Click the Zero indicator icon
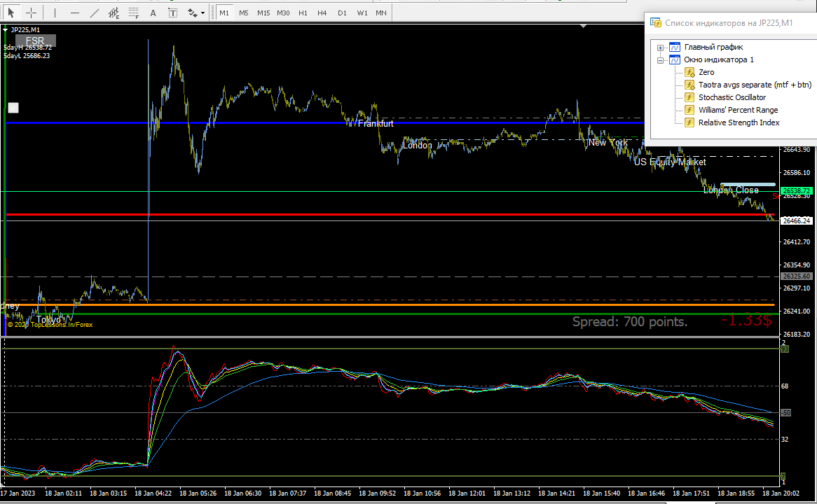The height and width of the screenshot is (504, 817). [x=689, y=72]
